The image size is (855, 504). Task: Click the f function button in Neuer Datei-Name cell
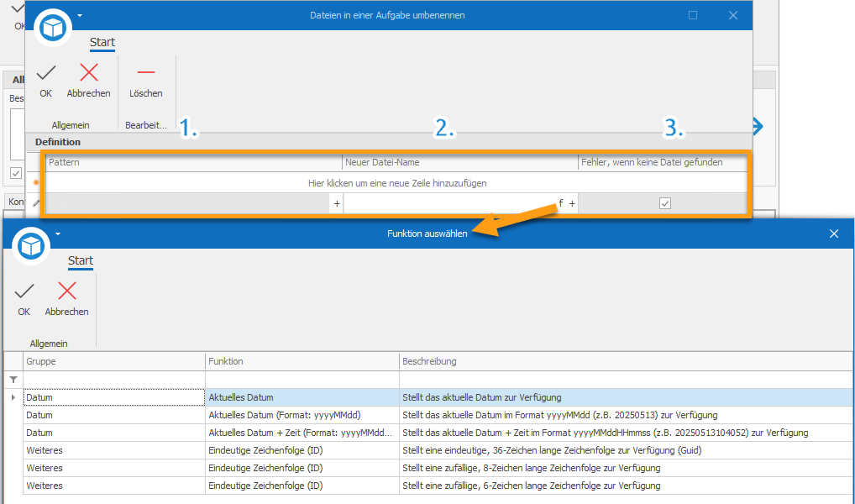click(560, 203)
